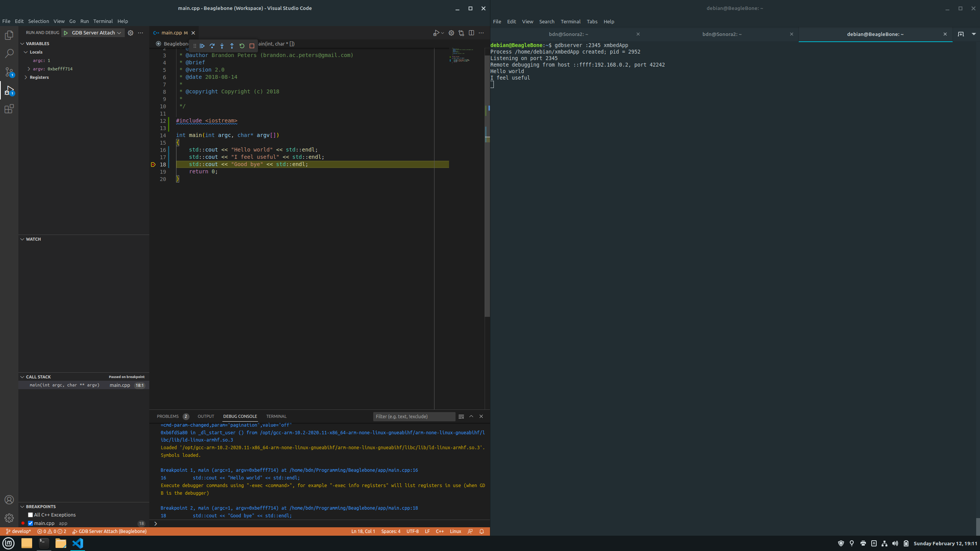This screenshot has width=980, height=551.
Task: Step Over in the debug toolbar
Action: pos(212,46)
